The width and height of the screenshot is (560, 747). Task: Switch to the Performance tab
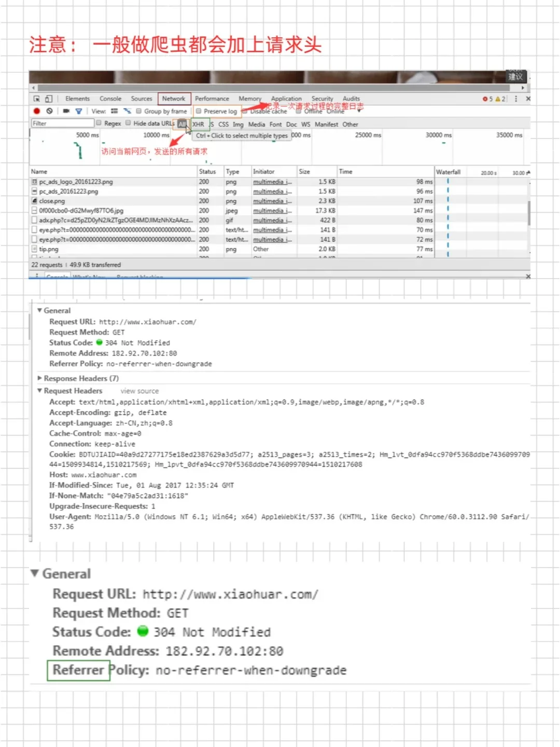pos(212,99)
